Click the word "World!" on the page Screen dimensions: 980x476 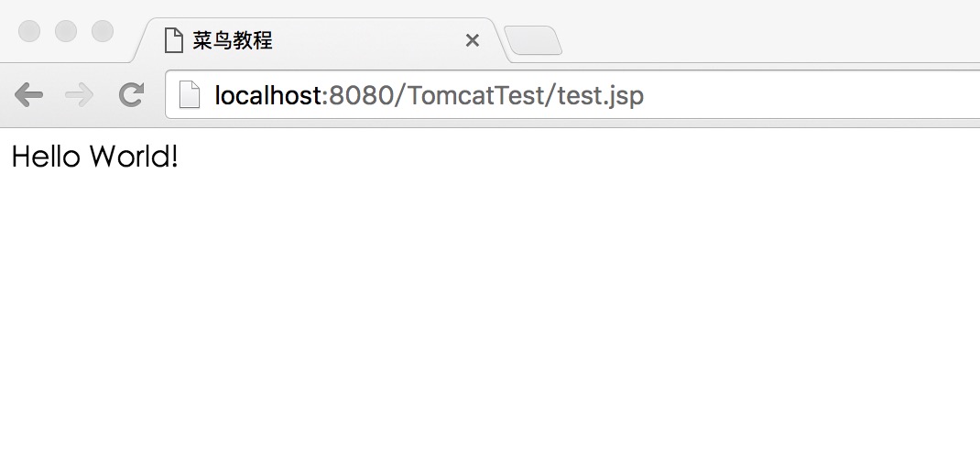coord(134,157)
